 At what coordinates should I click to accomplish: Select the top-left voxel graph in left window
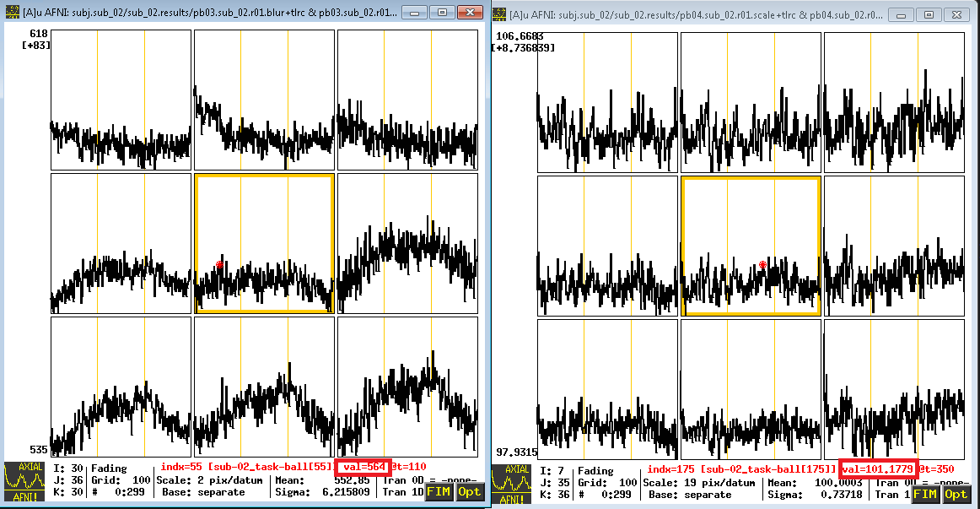[x=121, y=100]
